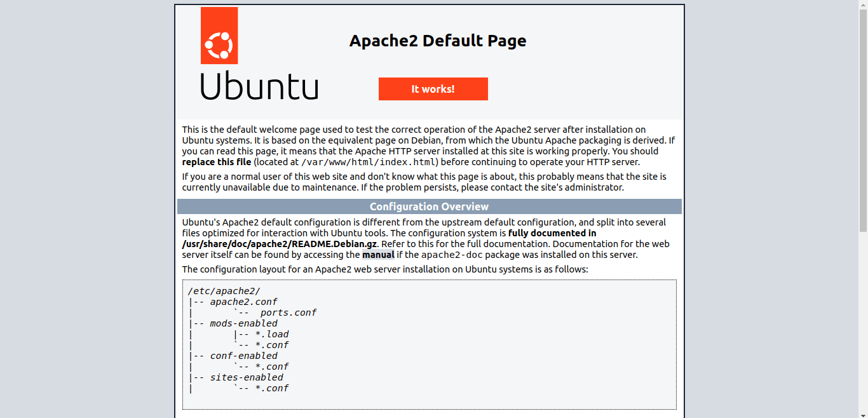Click the "/var/www/html/index.html" path

coord(369,162)
